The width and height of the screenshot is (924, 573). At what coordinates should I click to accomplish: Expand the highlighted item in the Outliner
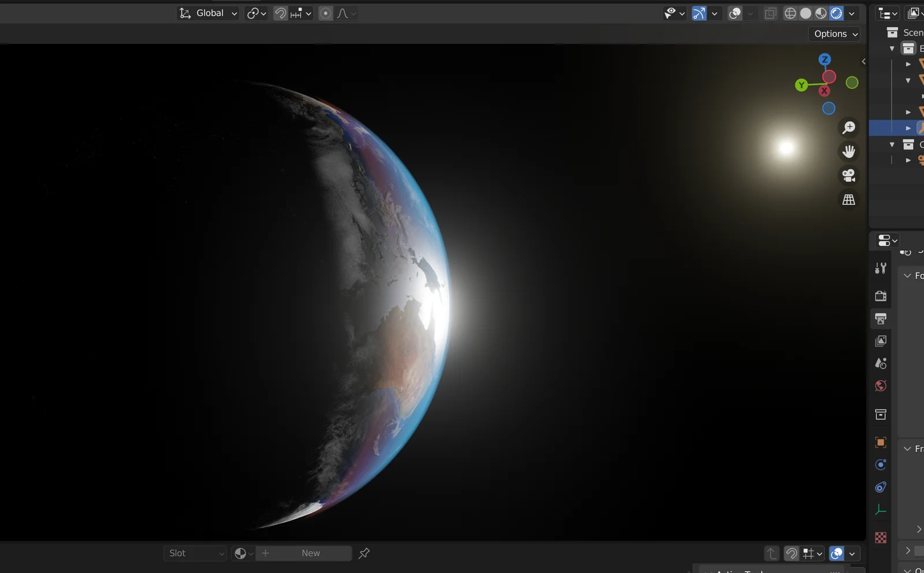(x=910, y=128)
